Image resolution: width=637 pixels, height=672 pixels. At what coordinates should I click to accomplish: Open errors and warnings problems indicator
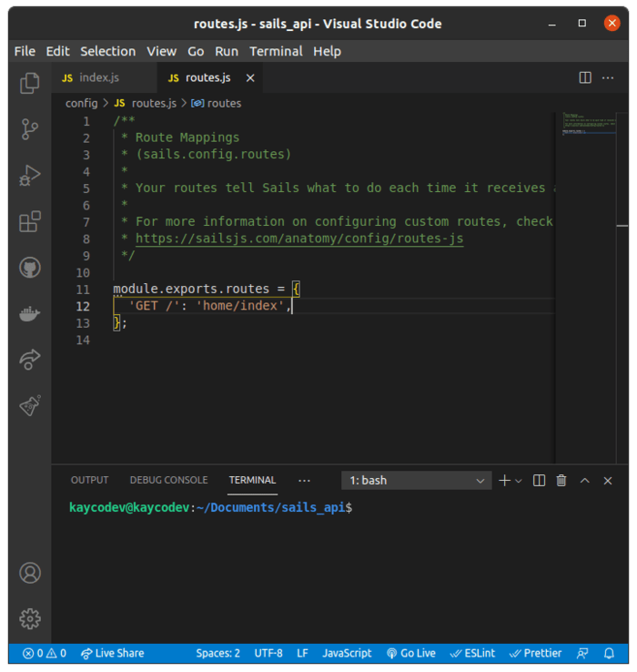45,653
